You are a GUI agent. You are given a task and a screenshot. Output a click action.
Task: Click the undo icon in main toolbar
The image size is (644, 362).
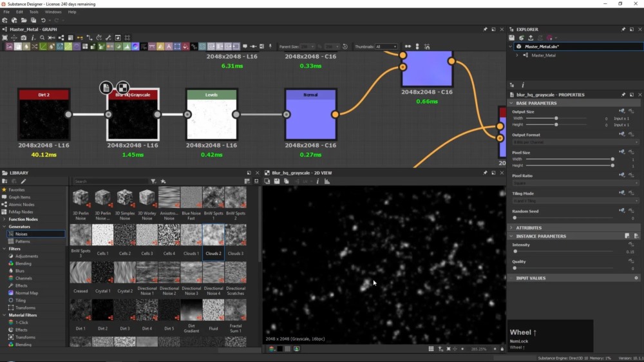[43, 20]
